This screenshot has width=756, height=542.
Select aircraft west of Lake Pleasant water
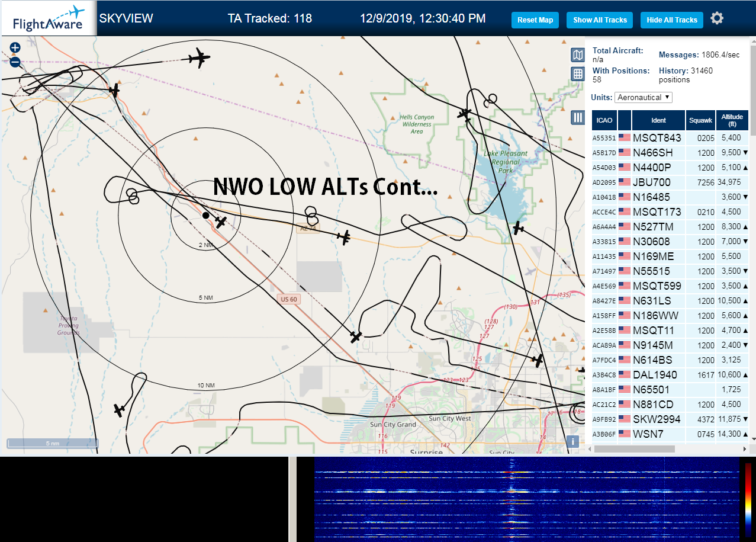click(465, 113)
